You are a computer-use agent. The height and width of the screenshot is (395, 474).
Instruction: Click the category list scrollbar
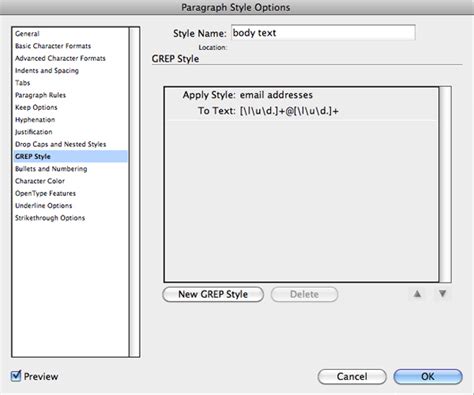coord(134,192)
